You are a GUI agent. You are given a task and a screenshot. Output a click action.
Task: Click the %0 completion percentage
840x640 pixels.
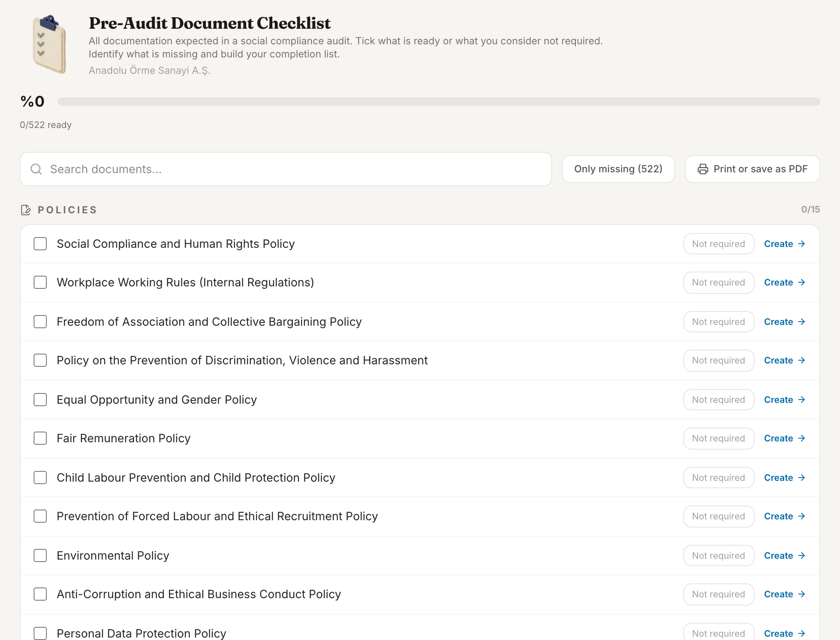32,102
